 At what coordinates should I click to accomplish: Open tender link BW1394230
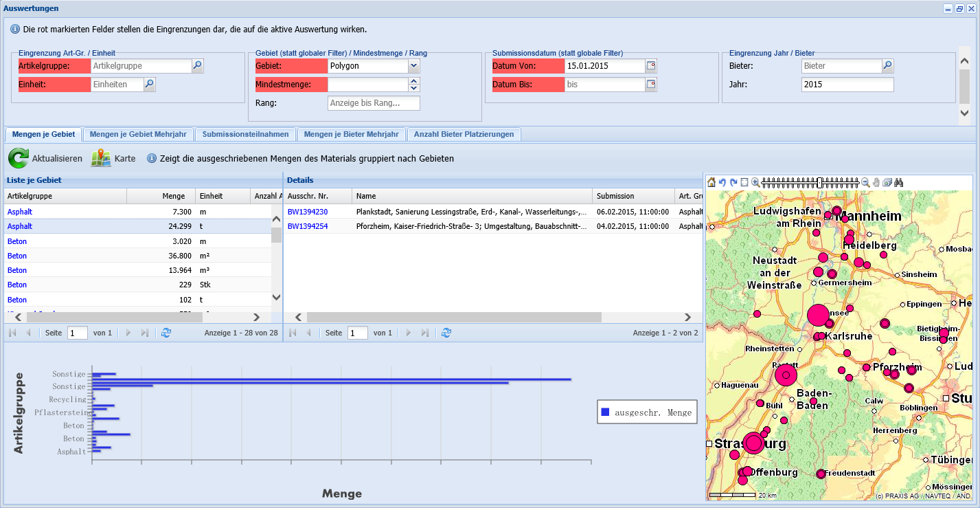[307, 212]
